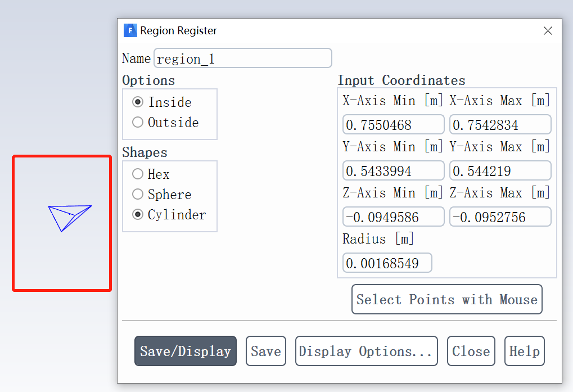The height and width of the screenshot is (392, 573).
Task: Choose the Sphere shape
Action: pos(138,195)
